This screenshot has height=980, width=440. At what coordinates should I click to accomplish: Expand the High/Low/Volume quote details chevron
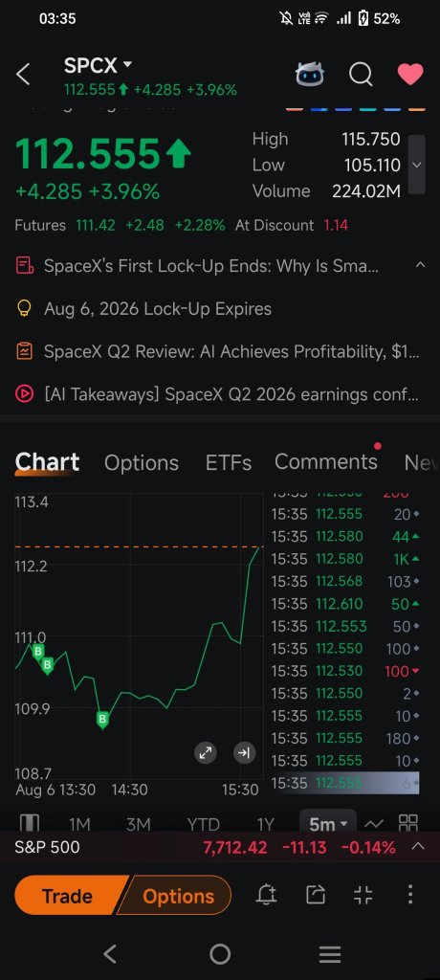(x=417, y=165)
